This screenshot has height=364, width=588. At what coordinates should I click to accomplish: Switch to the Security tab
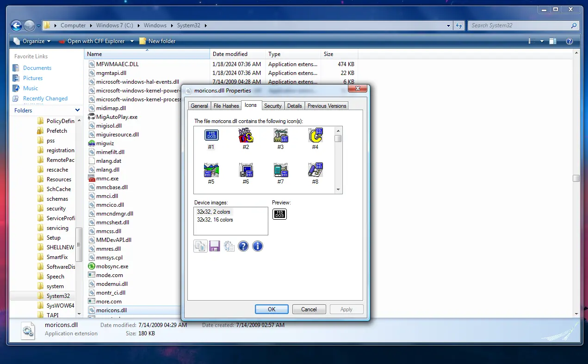click(273, 106)
